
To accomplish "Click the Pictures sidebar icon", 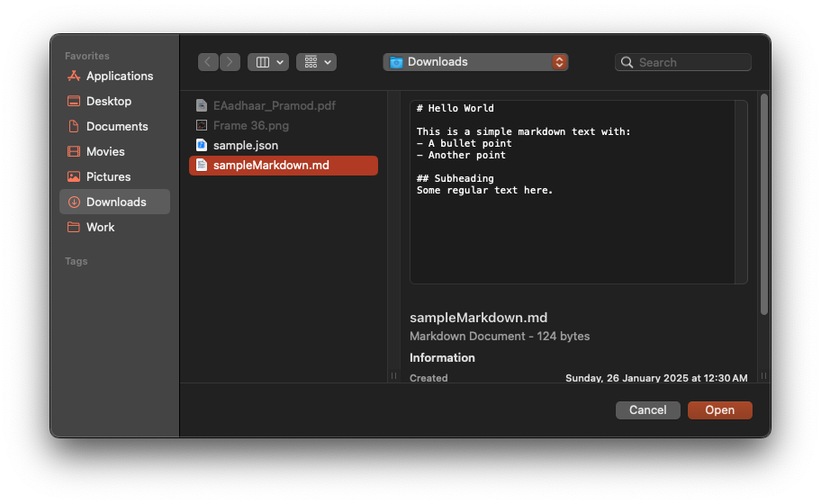I will pyautogui.click(x=74, y=176).
